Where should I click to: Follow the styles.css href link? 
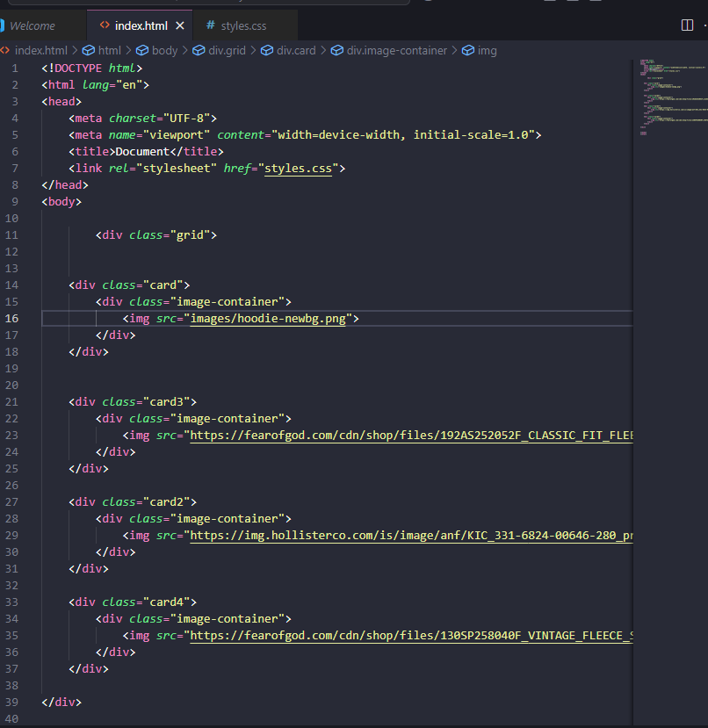[298, 169]
